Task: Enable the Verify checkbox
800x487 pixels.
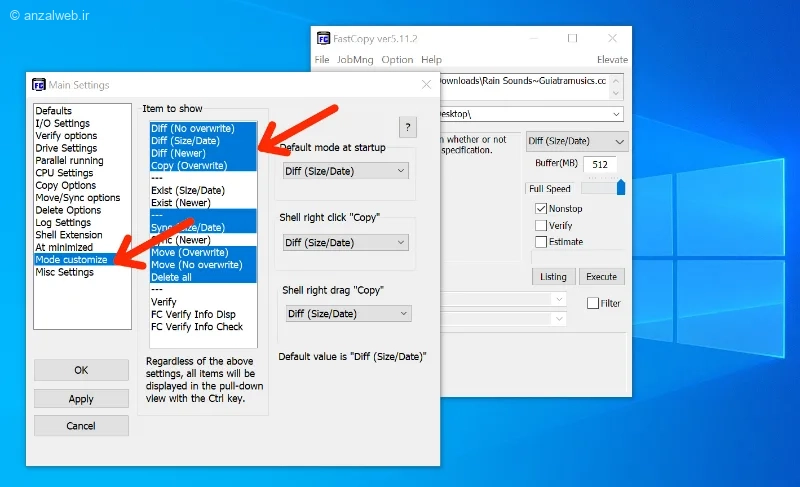Action: click(541, 225)
